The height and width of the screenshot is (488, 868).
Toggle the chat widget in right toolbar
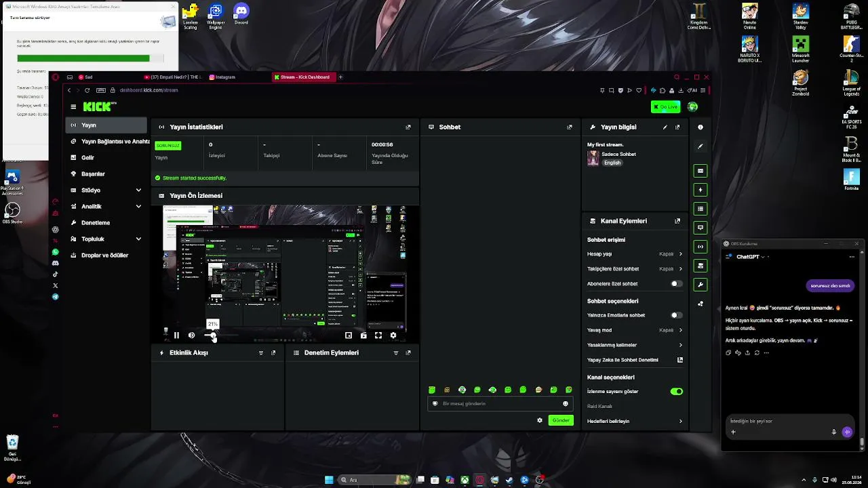pos(701,228)
